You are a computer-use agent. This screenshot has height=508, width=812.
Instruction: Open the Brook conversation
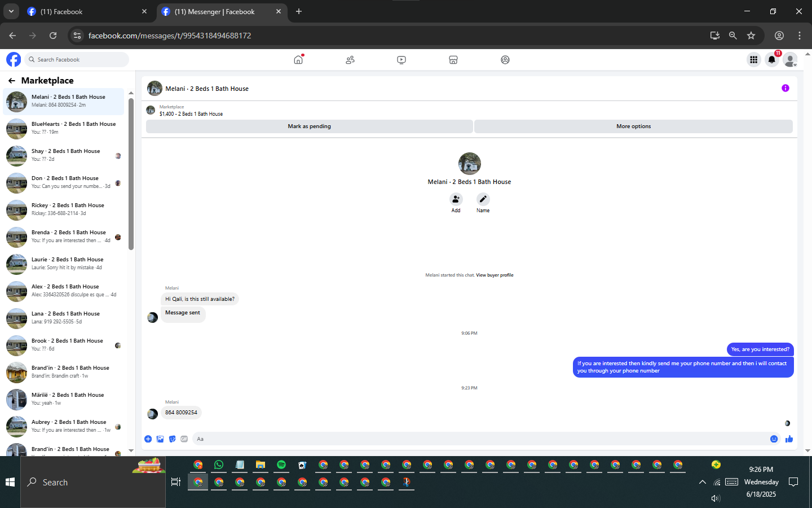click(63, 345)
